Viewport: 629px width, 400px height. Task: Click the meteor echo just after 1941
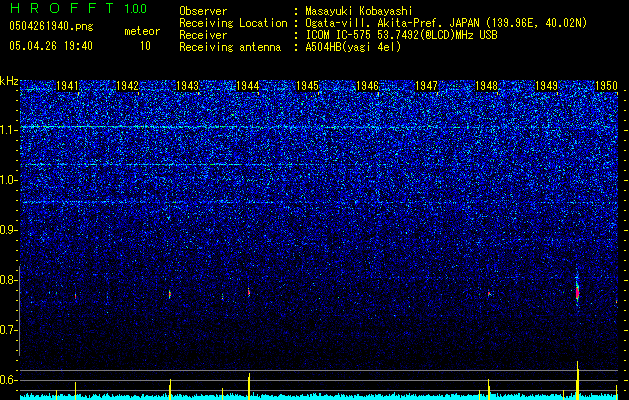coord(75,296)
